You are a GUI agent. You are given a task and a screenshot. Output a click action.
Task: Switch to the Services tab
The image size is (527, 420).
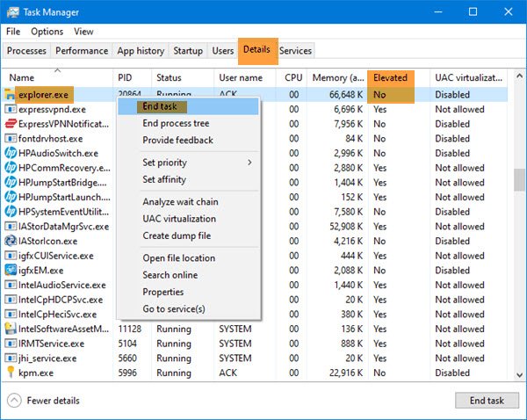pos(295,51)
